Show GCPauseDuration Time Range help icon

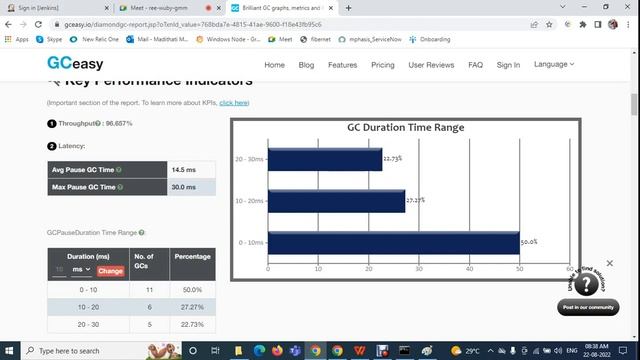pyautogui.click(x=142, y=233)
